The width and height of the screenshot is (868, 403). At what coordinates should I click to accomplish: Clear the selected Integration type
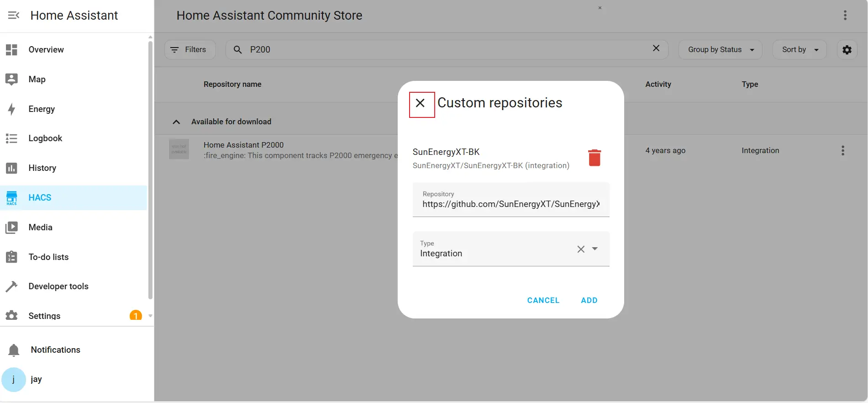point(580,249)
